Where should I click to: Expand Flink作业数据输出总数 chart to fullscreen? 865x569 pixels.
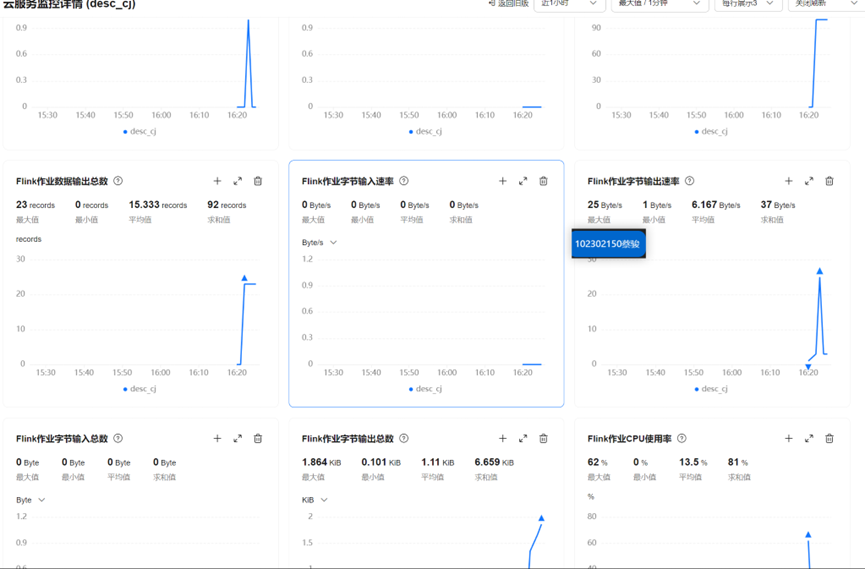coord(238,181)
